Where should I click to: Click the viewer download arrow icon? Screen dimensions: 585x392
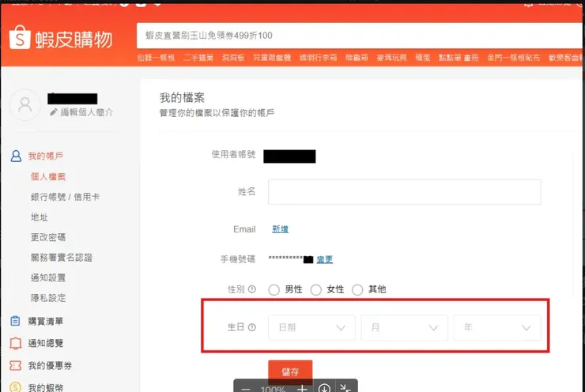[324, 388]
